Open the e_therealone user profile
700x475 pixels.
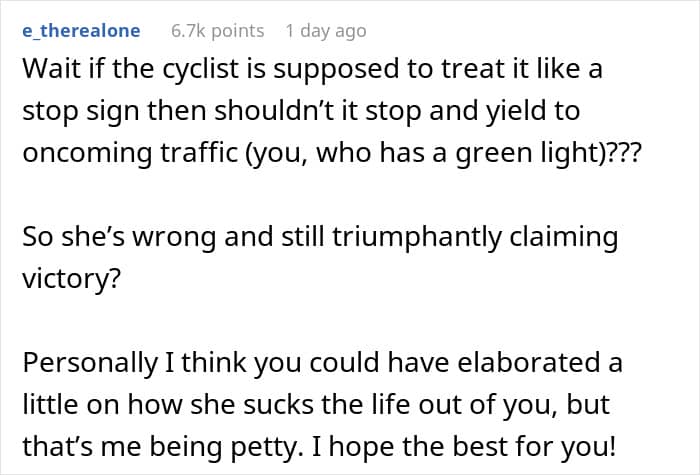[x=81, y=30]
